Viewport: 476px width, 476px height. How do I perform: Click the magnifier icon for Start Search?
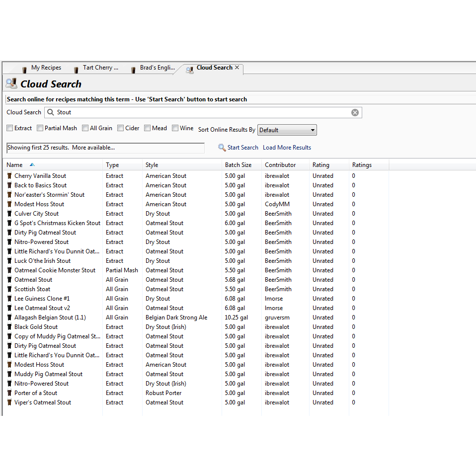point(222,148)
